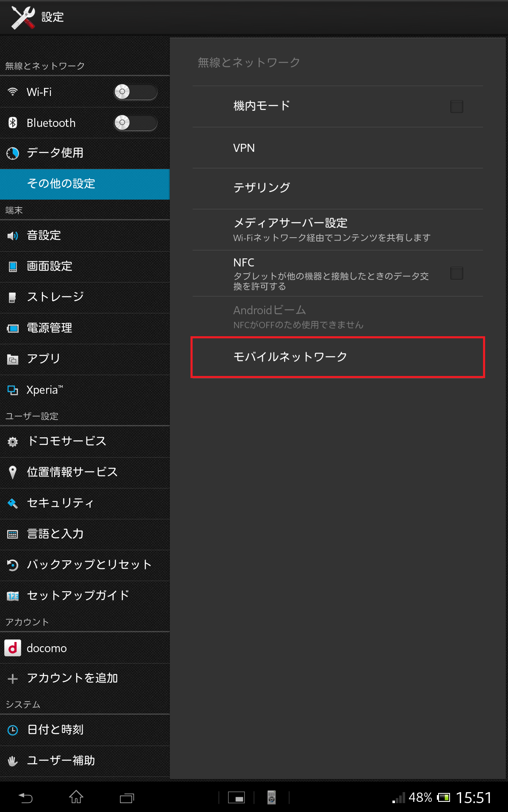Open バックアップとリセット

click(x=85, y=565)
